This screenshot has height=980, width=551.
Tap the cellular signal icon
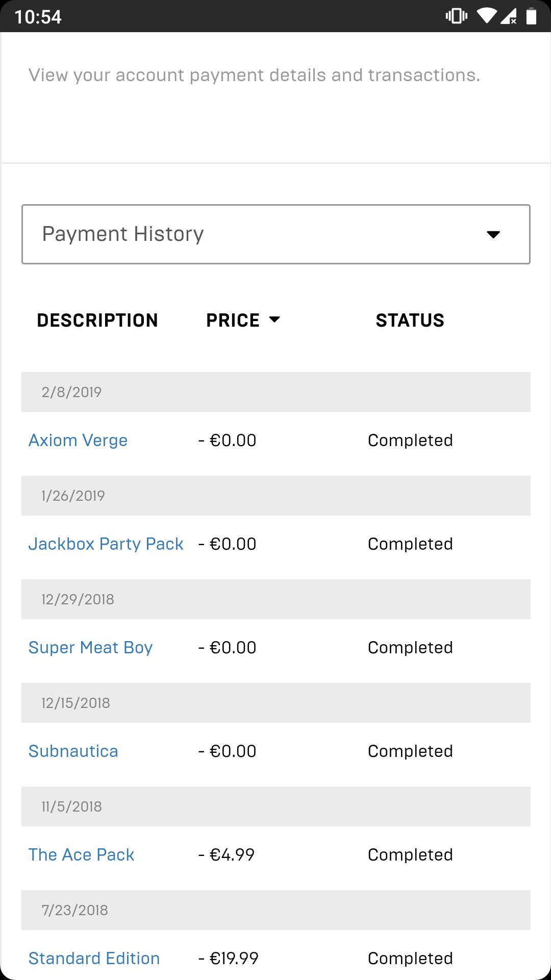[x=509, y=16]
